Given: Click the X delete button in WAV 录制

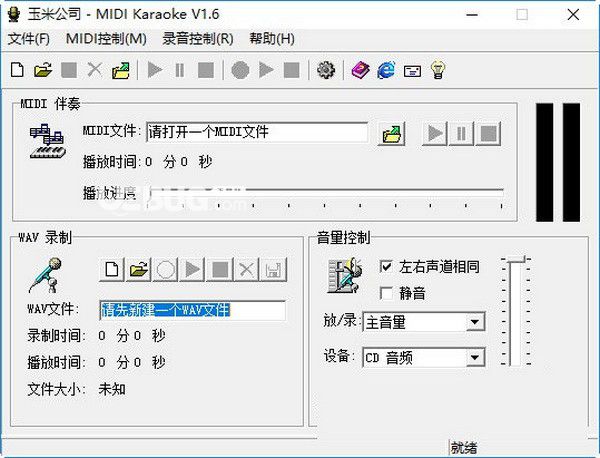Looking at the screenshot, I should pos(246,269).
